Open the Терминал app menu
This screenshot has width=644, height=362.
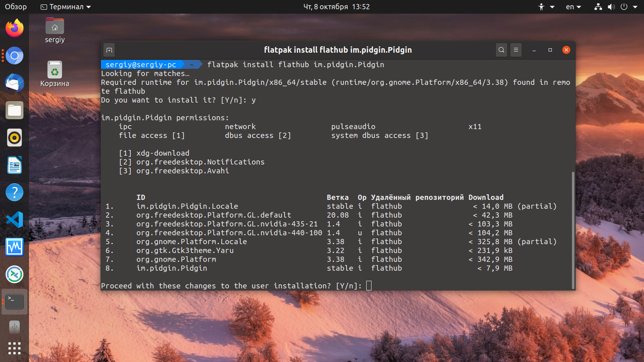[x=66, y=7]
